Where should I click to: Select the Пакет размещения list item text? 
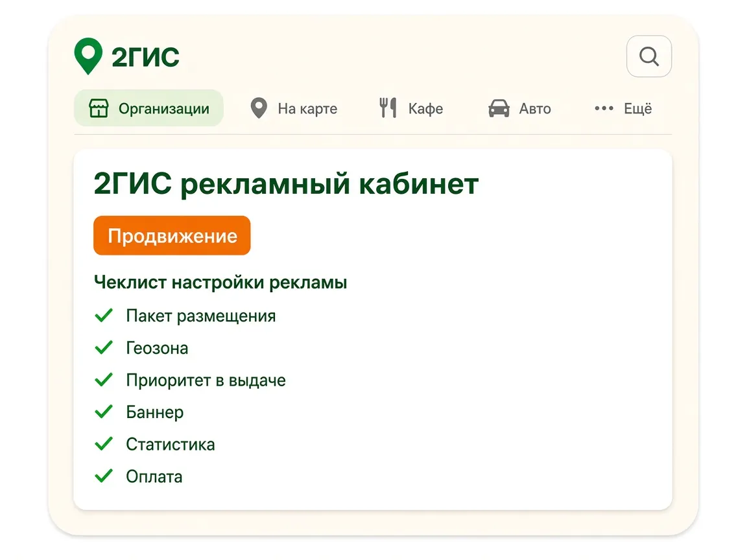[x=201, y=316]
